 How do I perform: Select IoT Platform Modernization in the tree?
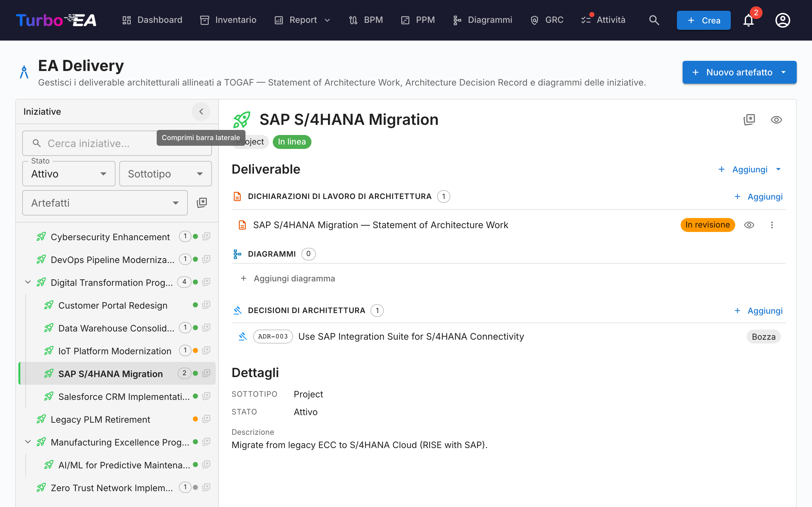(x=115, y=351)
